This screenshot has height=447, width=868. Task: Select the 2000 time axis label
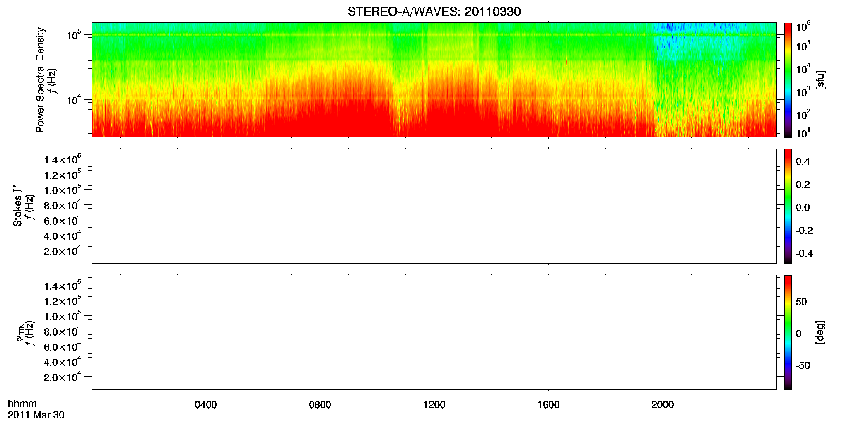[x=663, y=405]
